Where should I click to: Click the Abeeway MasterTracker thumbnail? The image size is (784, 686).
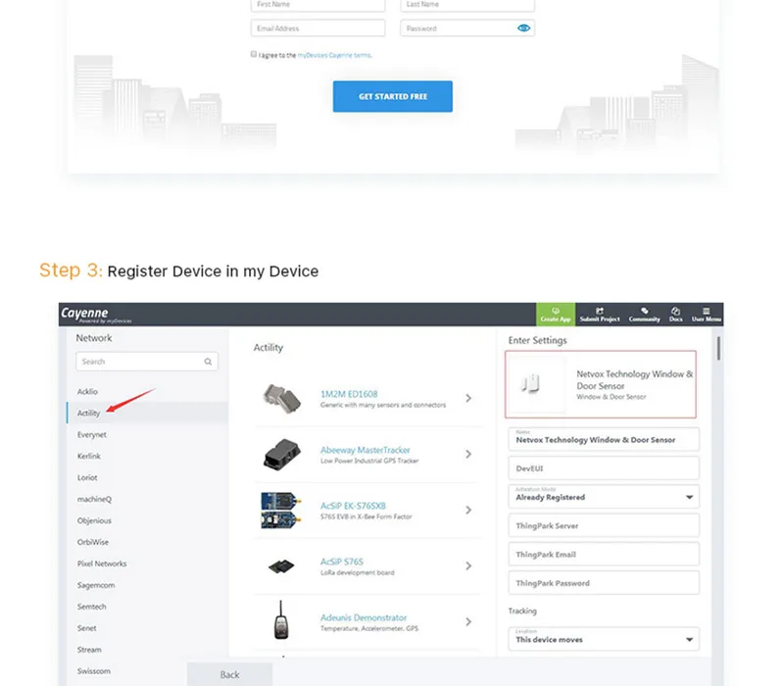(281, 454)
